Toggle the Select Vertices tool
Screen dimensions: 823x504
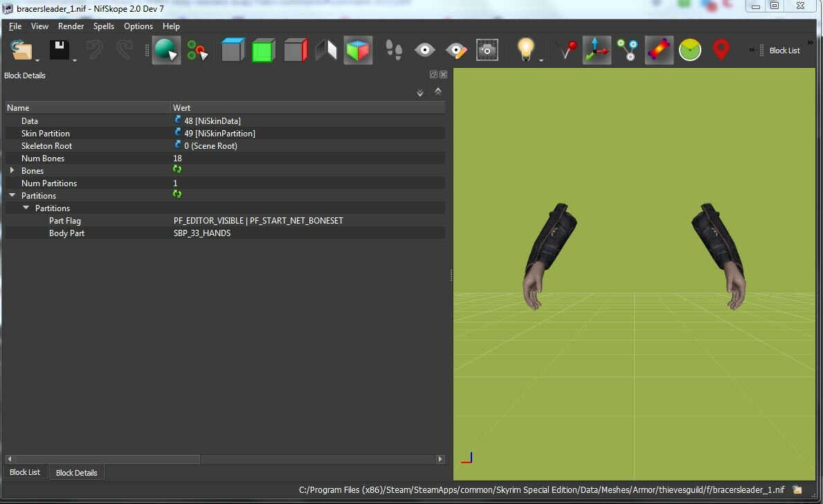pos(197,51)
